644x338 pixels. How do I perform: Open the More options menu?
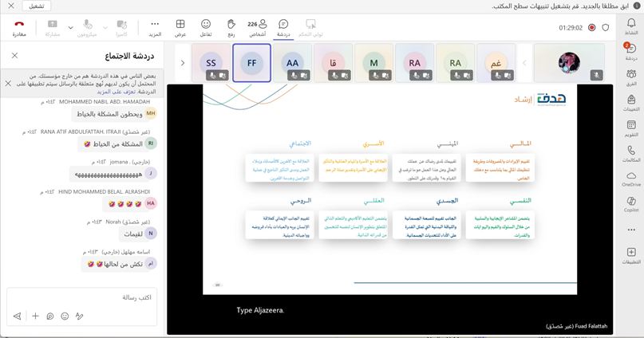(x=155, y=28)
